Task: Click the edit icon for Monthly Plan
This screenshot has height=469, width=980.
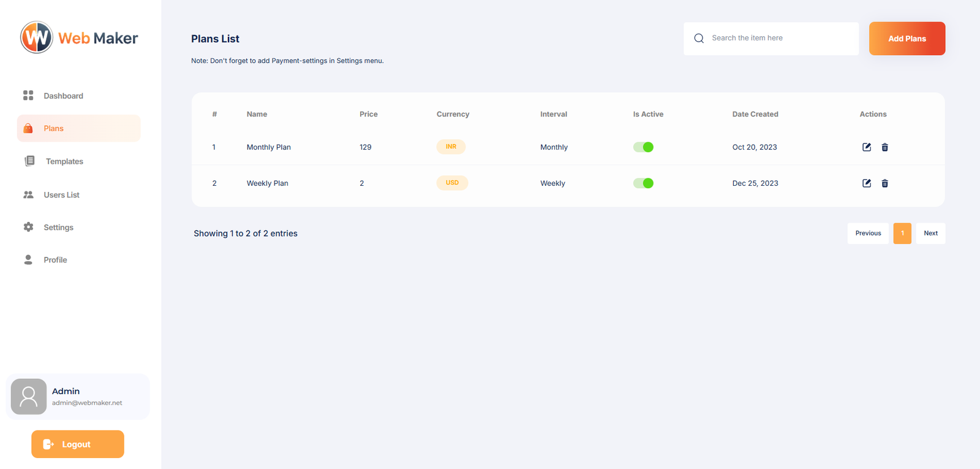Action: 866,147
